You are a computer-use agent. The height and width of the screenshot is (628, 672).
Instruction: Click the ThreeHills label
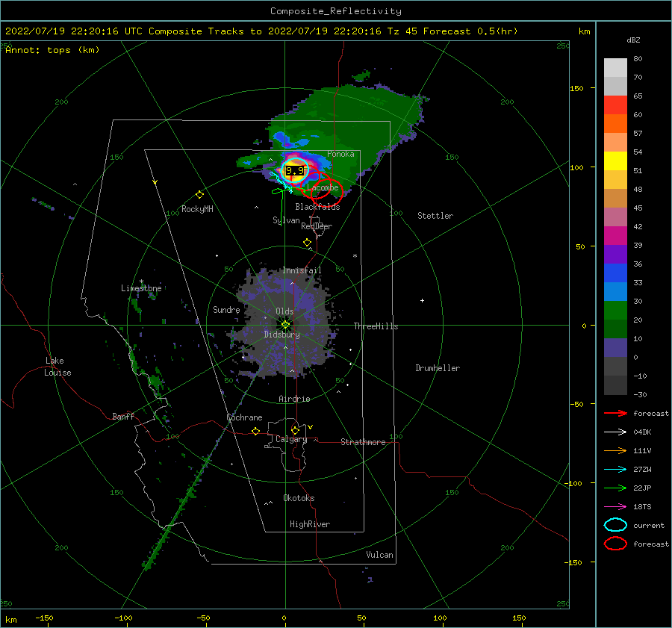point(376,326)
